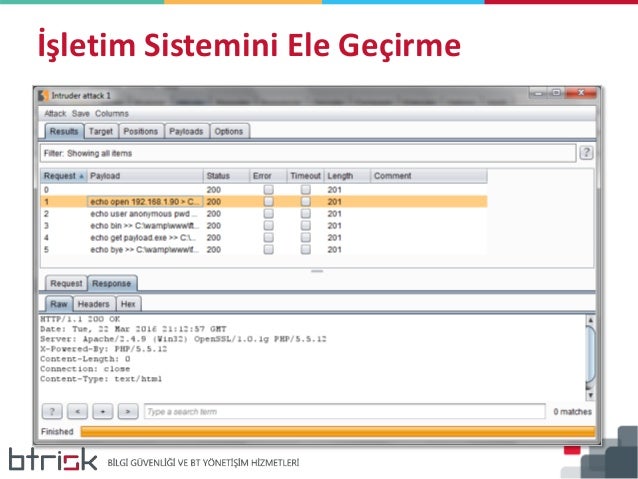Select the Hex view tab
638x479 pixels.
[128, 304]
